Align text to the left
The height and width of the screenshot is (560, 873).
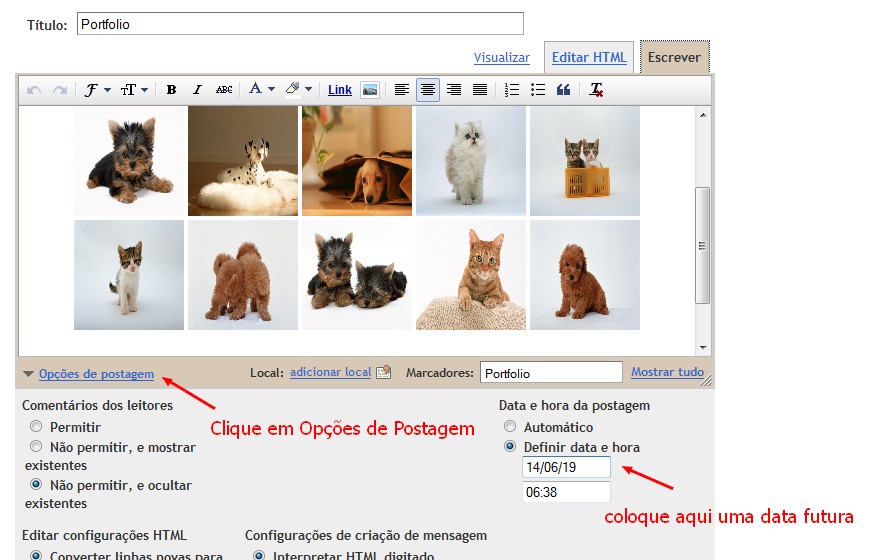[x=401, y=90]
